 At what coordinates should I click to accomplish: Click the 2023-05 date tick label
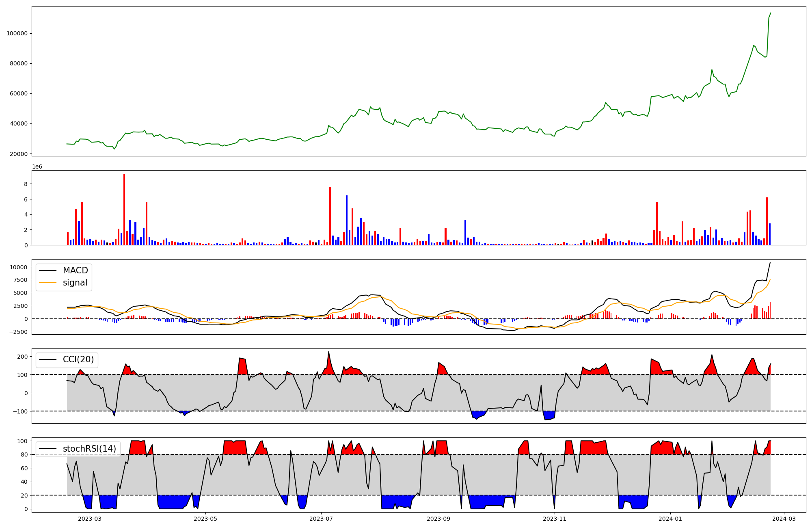[x=205, y=519]
